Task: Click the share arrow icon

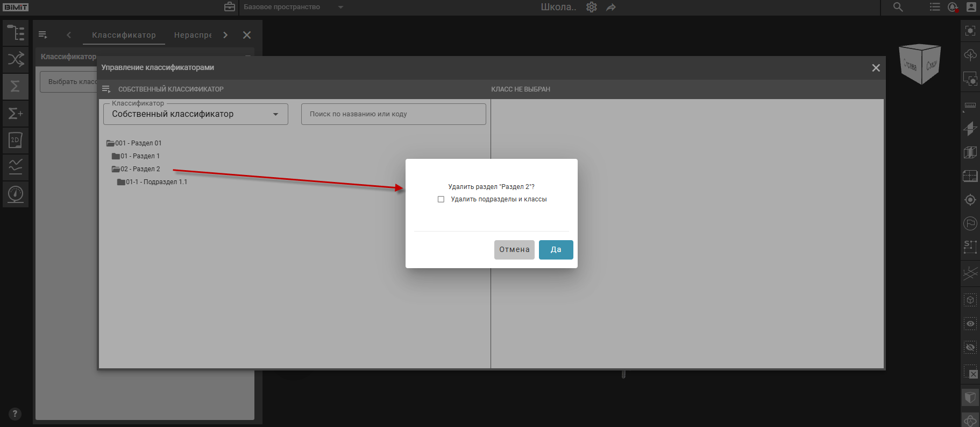Action: (611, 7)
